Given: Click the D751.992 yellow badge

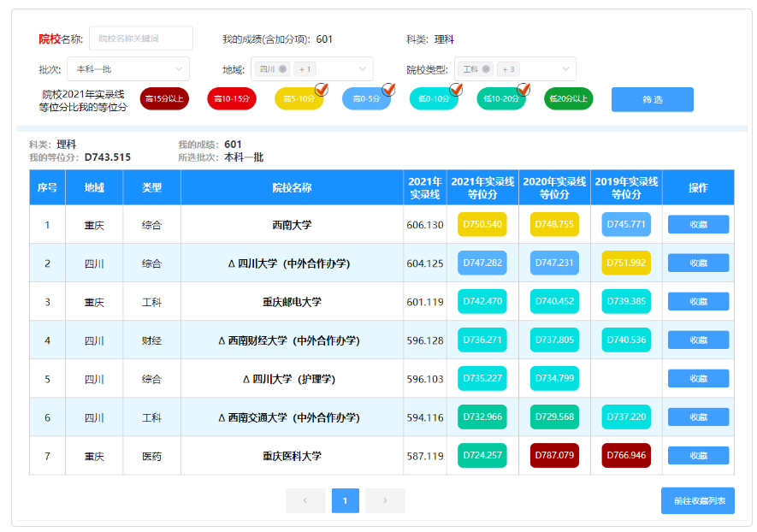Looking at the screenshot, I should click(626, 263).
